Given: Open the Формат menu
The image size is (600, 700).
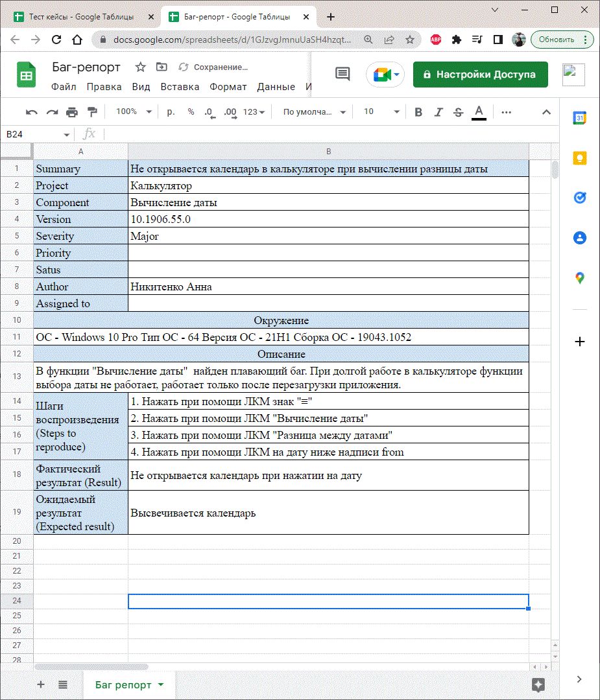Looking at the screenshot, I should pyautogui.click(x=228, y=87).
